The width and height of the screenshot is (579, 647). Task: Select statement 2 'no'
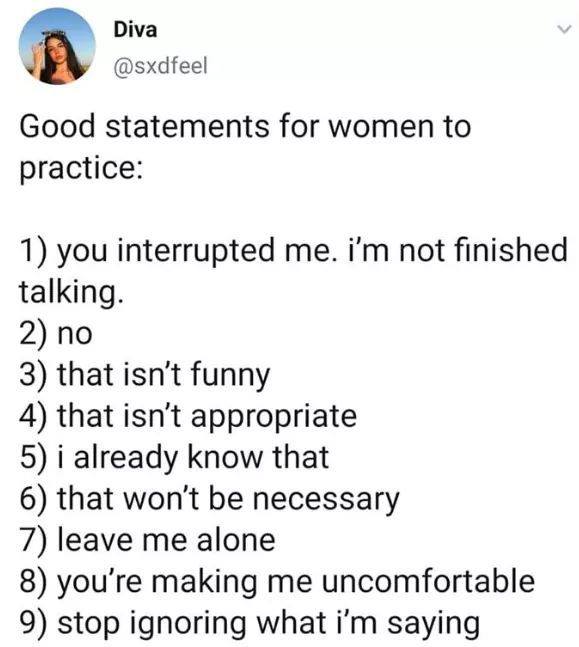[x=56, y=334]
